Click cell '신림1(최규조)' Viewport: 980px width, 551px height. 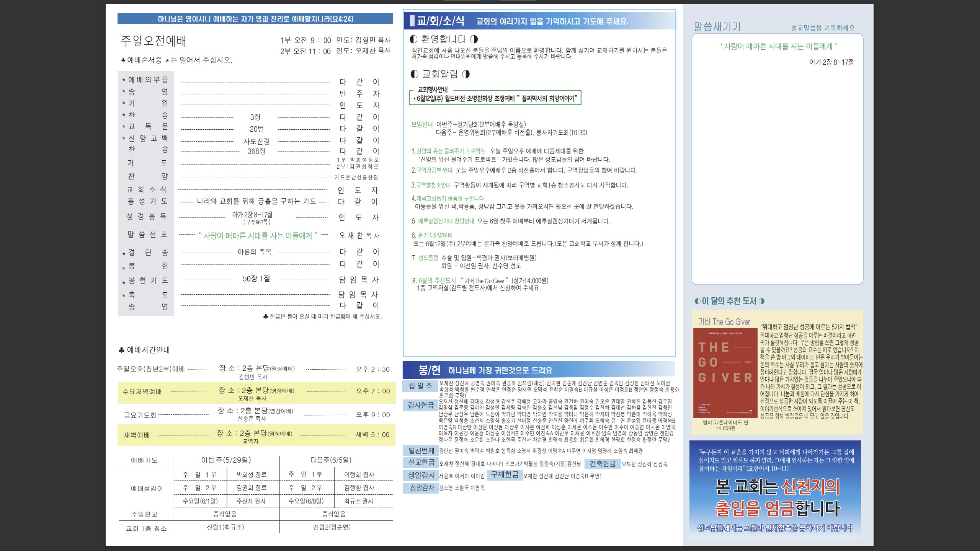[x=225, y=527]
